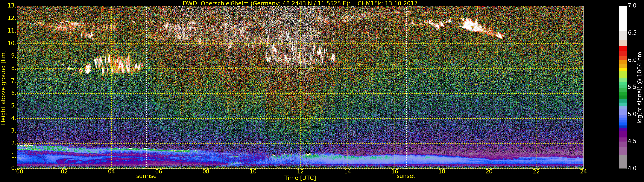Click the 'log(rc-signal) @ 1064 nm' colorbar label

click(639, 87)
